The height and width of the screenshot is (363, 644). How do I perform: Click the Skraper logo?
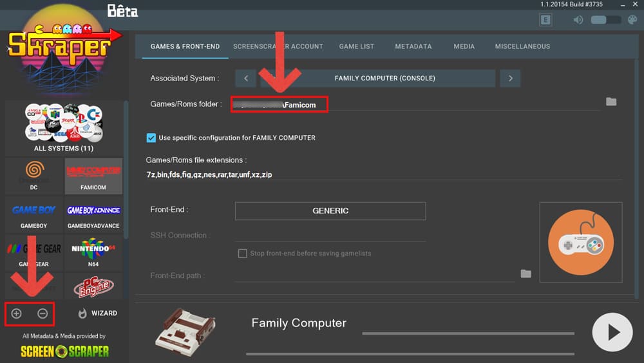tap(62, 50)
